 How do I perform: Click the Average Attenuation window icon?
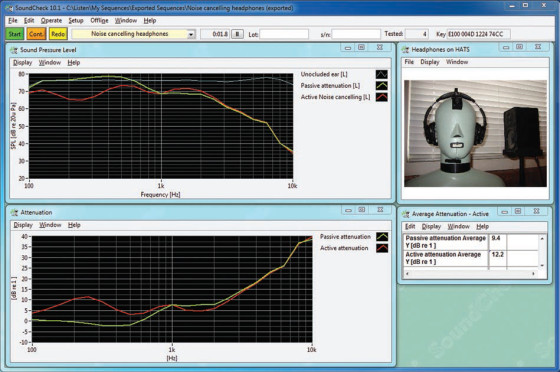click(406, 214)
